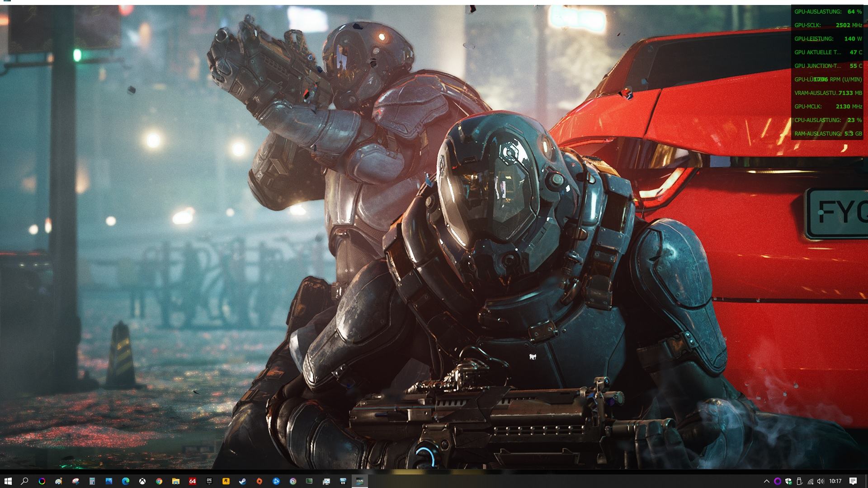Launch Google Chrome from taskbar
This screenshot has width=868, height=488.
[x=159, y=481]
